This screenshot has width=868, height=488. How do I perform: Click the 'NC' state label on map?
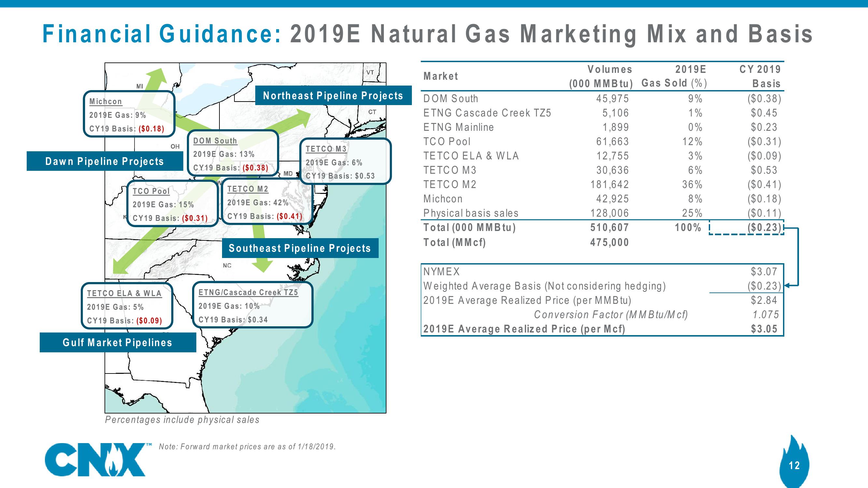227,265
